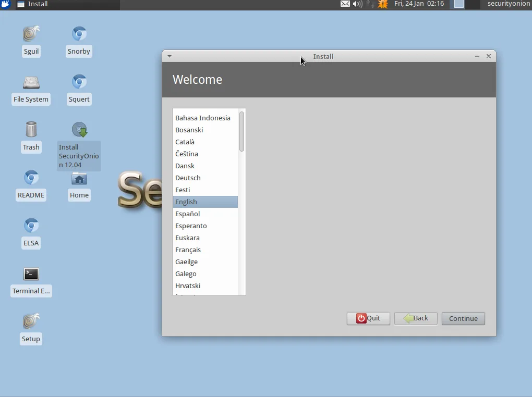Viewport: 532px width, 397px height.
Task: Click the language list scrollbar handle
Action: [x=241, y=131]
